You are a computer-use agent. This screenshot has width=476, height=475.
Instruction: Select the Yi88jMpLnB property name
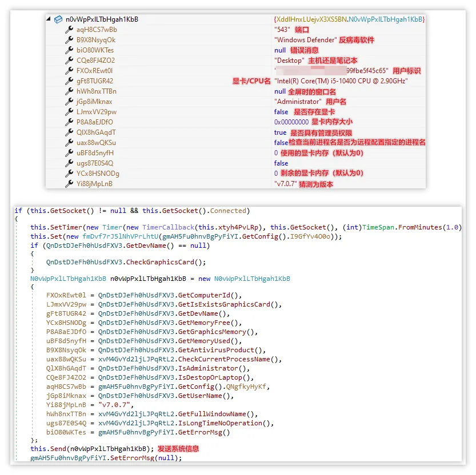(x=94, y=184)
